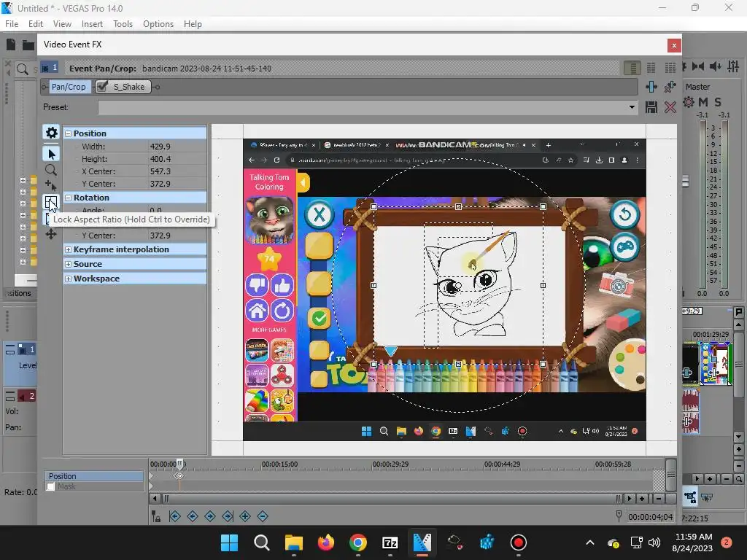Open the Insert menu

(x=92, y=24)
